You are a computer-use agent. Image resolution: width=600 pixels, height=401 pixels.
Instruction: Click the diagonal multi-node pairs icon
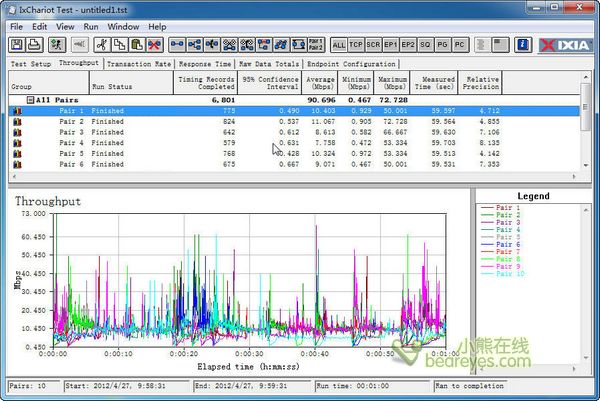coord(281,45)
